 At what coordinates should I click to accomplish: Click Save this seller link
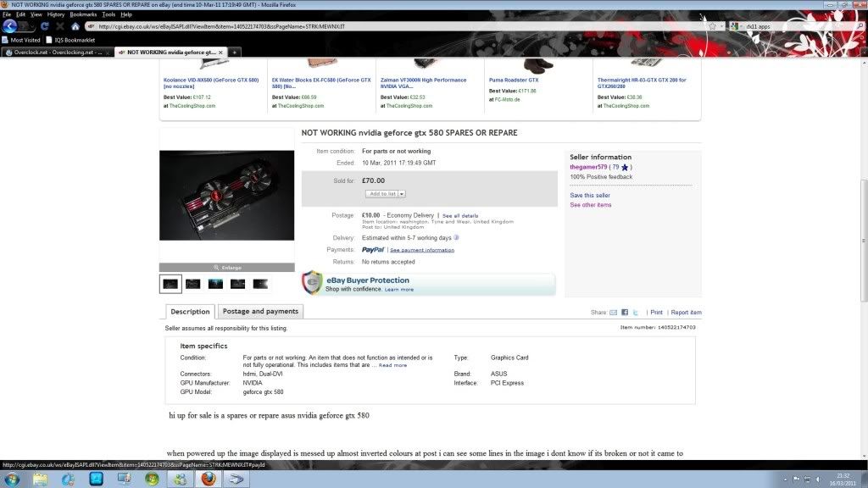[590, 196]
